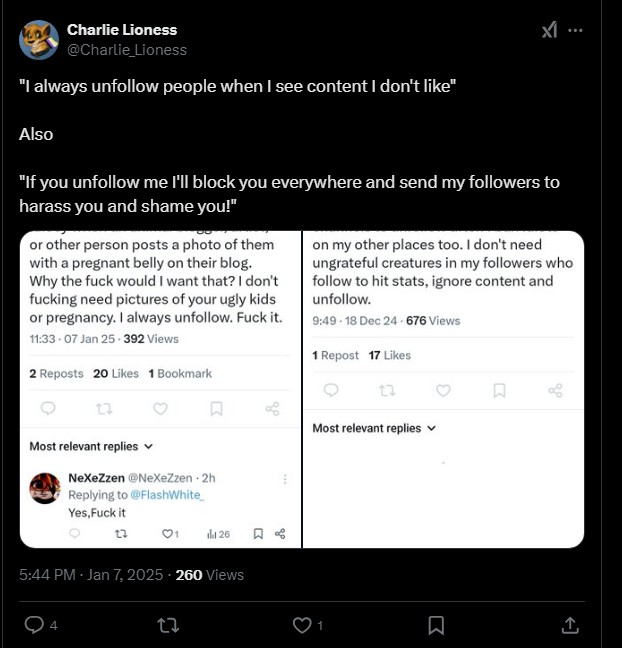Image resolution: width=622 pixels, height=648 pixels.
Task: Like the post with the heart icon
Action: click(301, 625)
